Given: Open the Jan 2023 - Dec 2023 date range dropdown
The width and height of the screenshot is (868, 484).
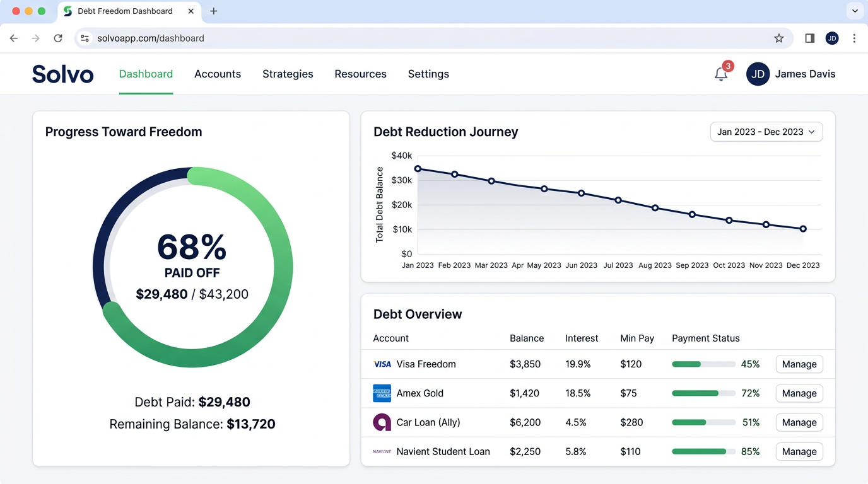Looking at the screenshot, I should 766,132.
